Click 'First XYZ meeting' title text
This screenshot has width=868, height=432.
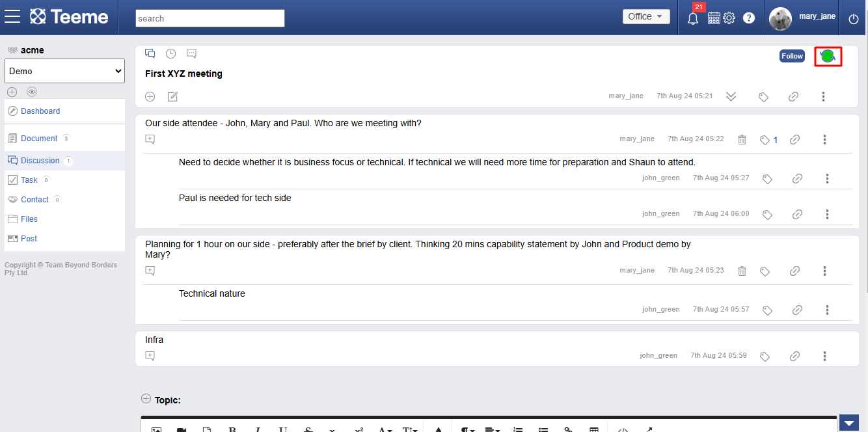tap(183, 74)
